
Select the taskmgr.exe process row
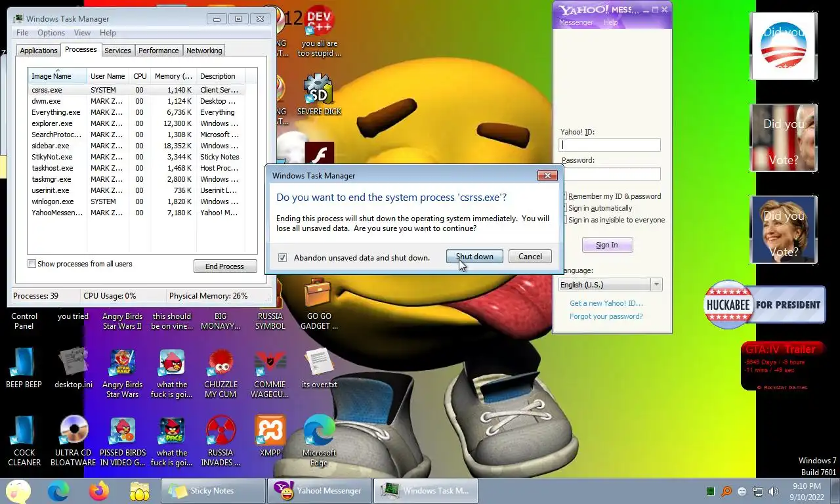coord(136,179)
